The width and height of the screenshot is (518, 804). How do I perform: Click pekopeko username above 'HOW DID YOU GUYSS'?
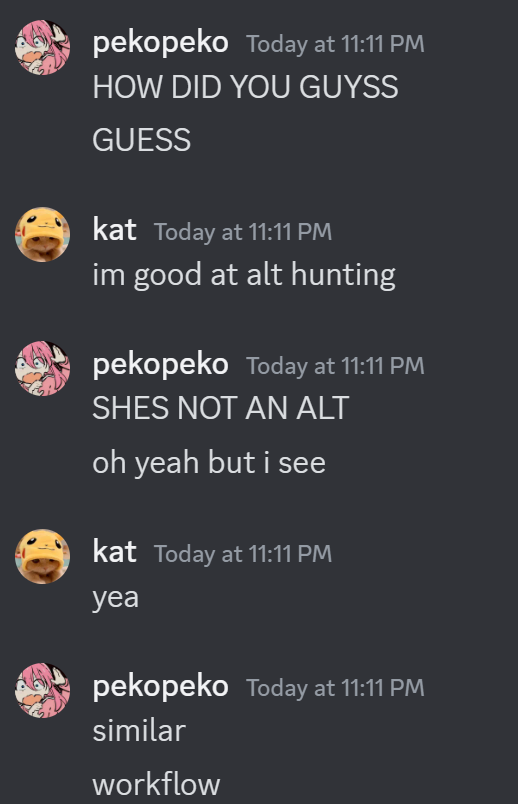click(x=161, y=43)
